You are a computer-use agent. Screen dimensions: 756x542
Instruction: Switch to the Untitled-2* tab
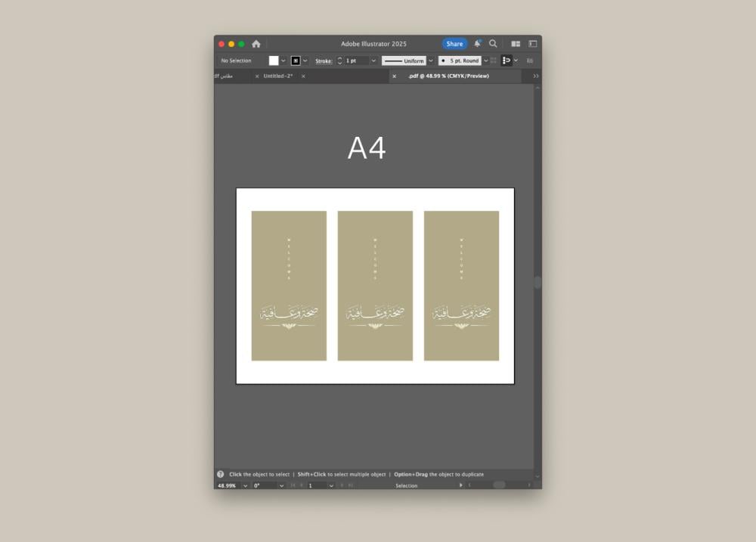coord(278,76)
